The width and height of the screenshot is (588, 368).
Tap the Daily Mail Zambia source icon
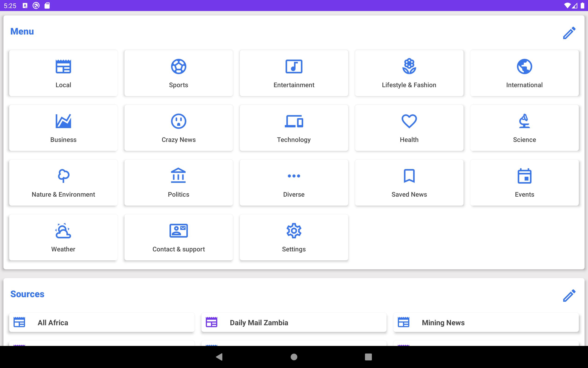tap(211, 322)
